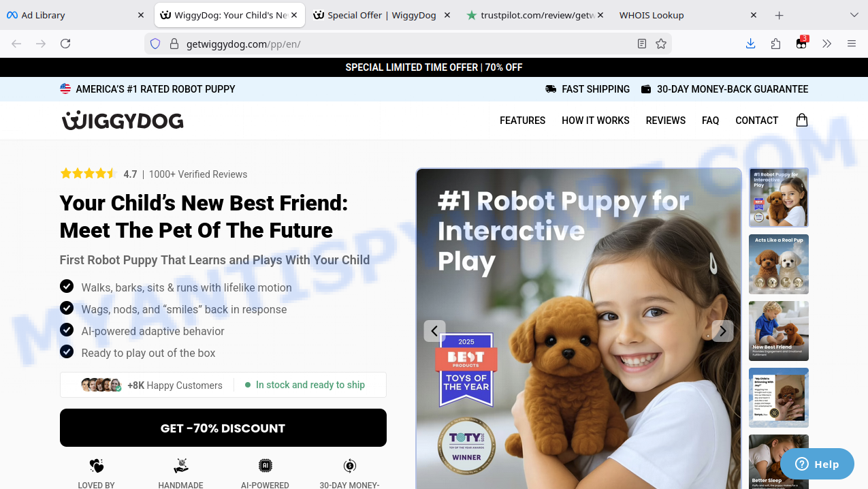Screen dimensions: 868x489
Task: Open the Help chat widget
Action: [x=817, y=464]
